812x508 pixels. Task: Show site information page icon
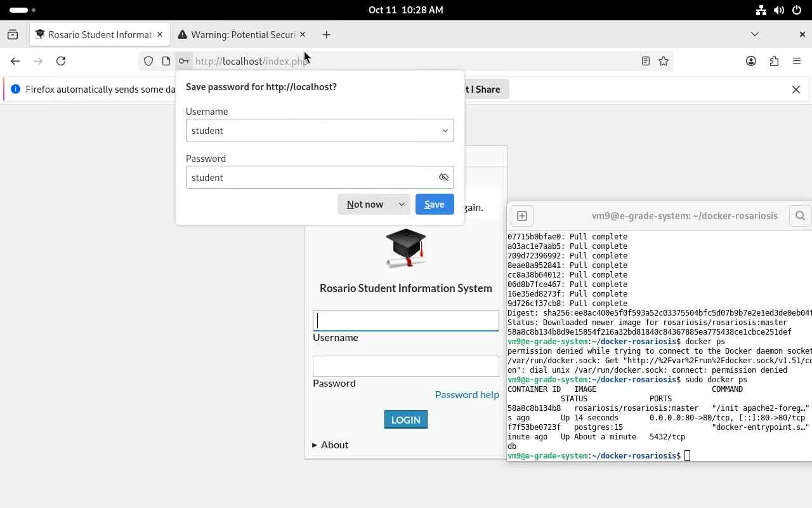pos(166,61)
